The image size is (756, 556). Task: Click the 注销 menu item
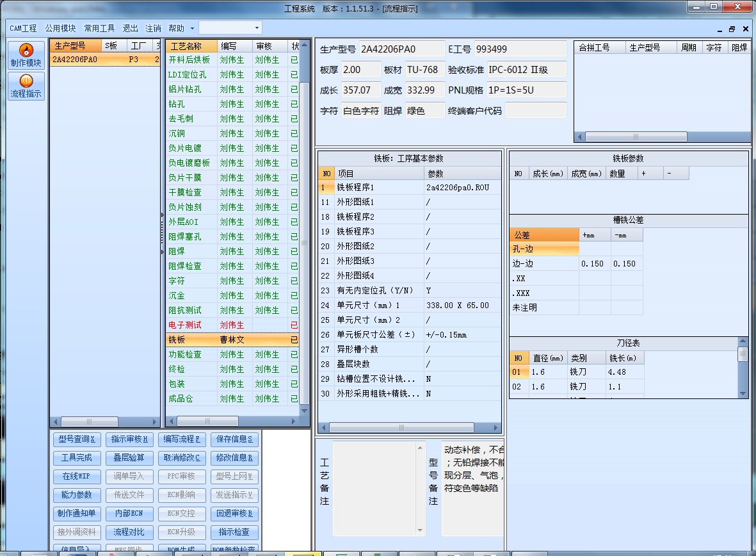click(x=154, y=28)
